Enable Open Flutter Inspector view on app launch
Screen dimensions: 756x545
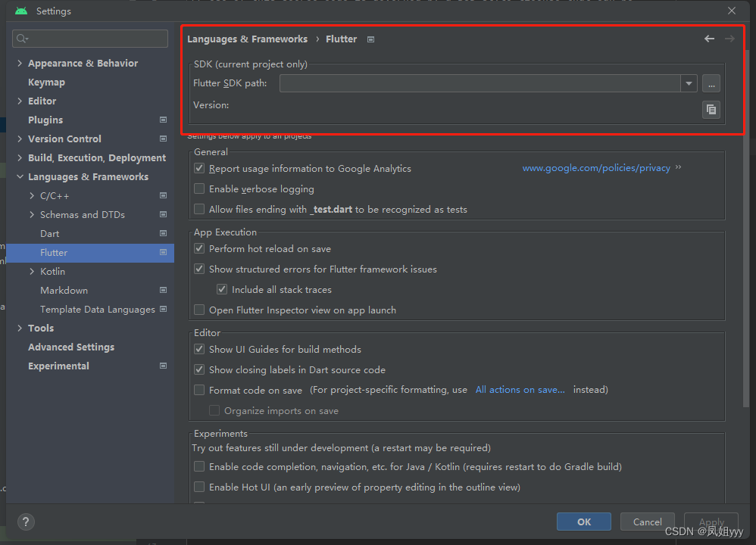199,310
